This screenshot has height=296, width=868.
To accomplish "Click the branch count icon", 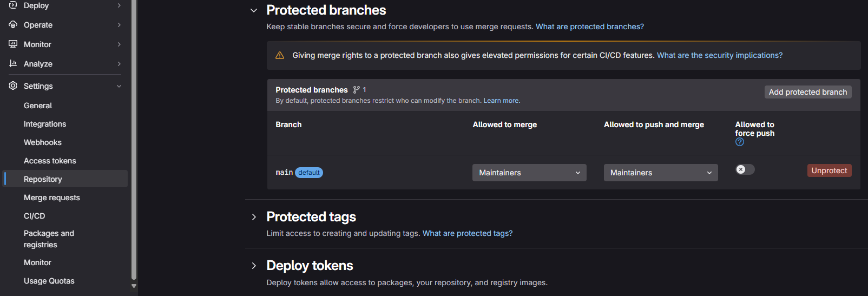I will pos(357,90).
